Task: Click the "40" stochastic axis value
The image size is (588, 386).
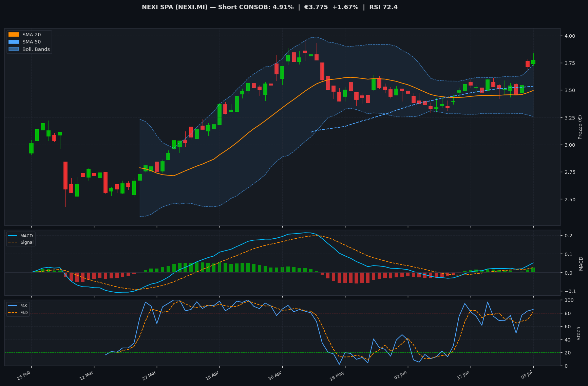Action: click(x=567, y=340)
